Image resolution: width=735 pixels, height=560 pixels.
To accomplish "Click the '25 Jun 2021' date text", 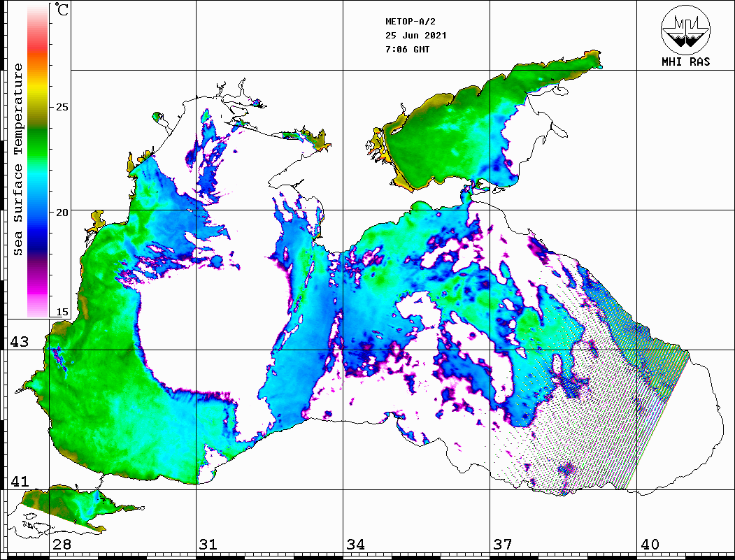I will point(416,36).
